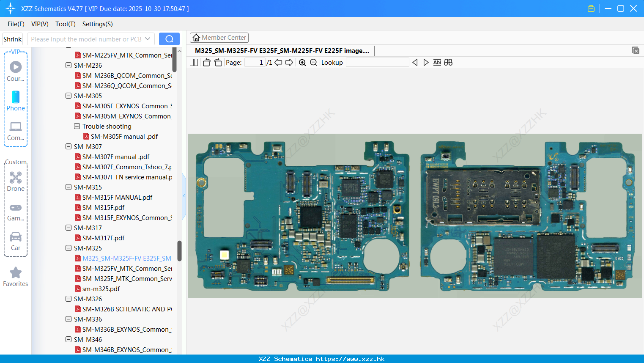Open the Favorites star
The height and width of the screenshot is (363, 644).
click(16, 277)
